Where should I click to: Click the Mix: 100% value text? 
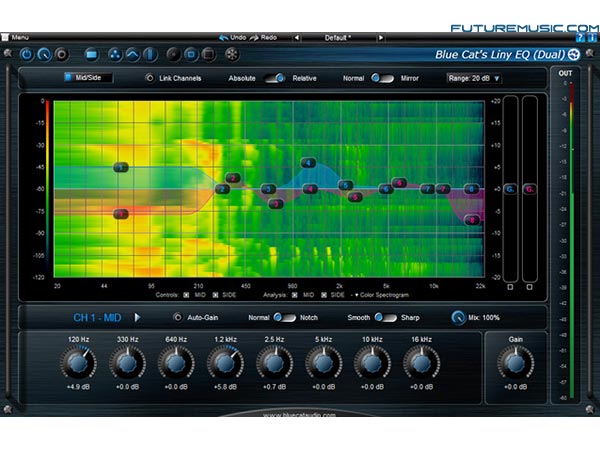pyautogui.click(x=484, y=318)
